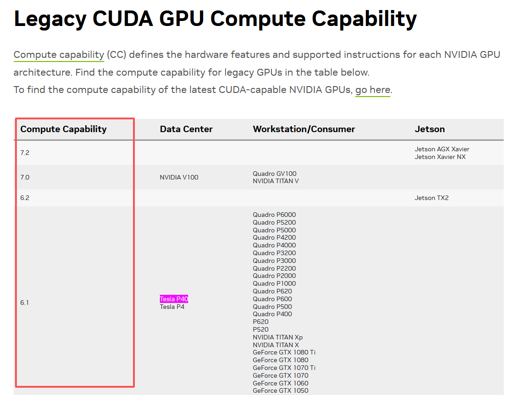Click the "Jetson" column header
The width and height of the screenshot is (532, 395).
click(x=430, y=129)
